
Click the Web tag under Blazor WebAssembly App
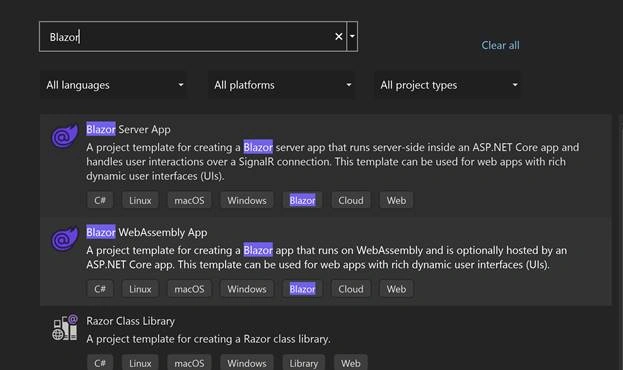pos(397,289)
